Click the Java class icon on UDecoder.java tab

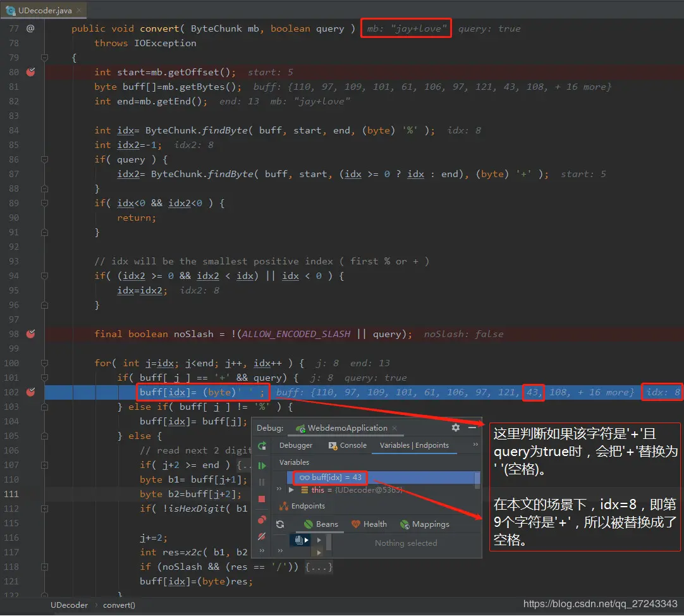click(11, 11)
